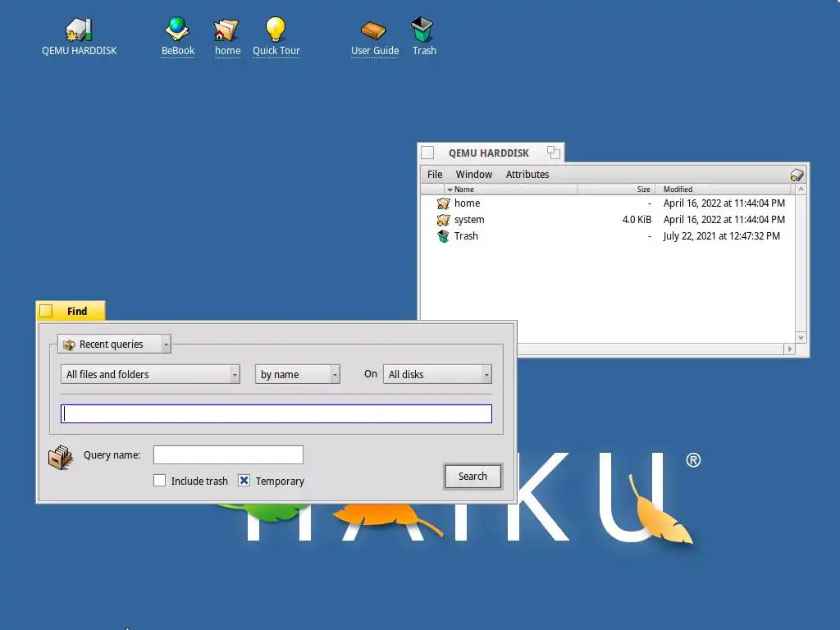Open the File menu in QEMU HARDDISK window
Viewport: 840px width, 630px height.
435,175
